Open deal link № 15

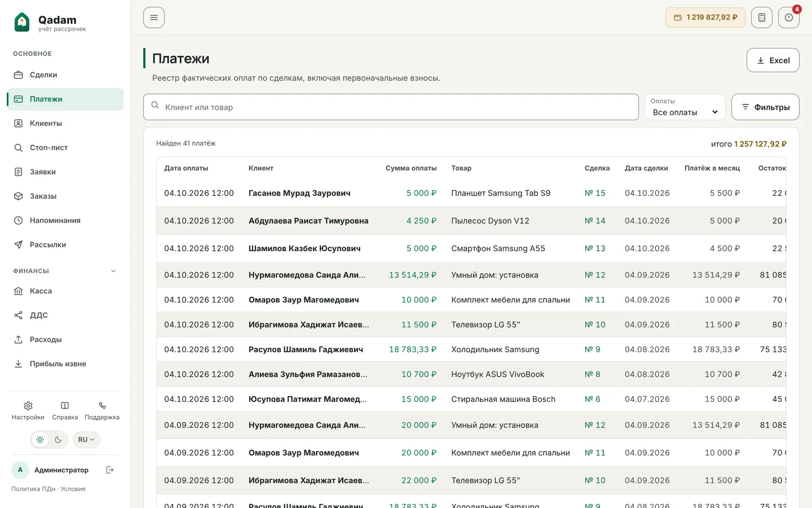[x=595, y=193]
